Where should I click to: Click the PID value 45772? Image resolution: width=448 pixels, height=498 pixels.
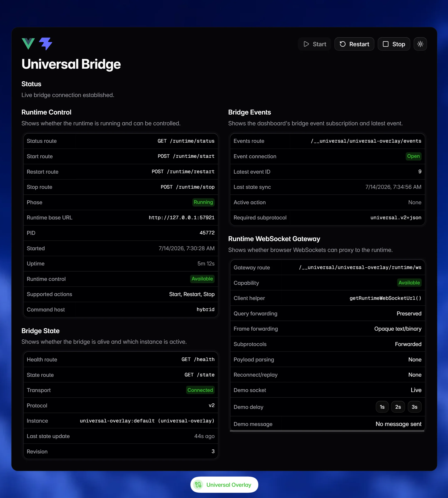pos(207,233)
